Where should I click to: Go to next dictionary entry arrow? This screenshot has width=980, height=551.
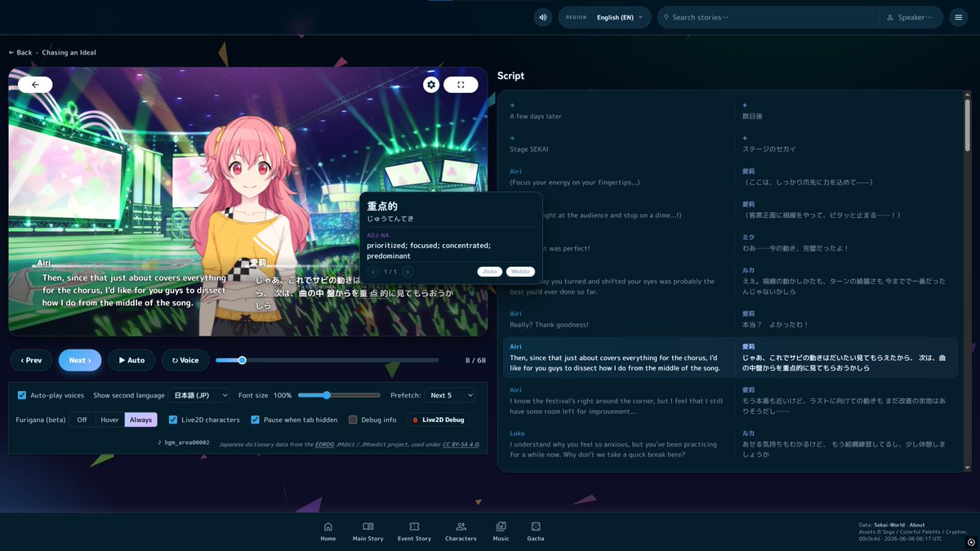408,272
